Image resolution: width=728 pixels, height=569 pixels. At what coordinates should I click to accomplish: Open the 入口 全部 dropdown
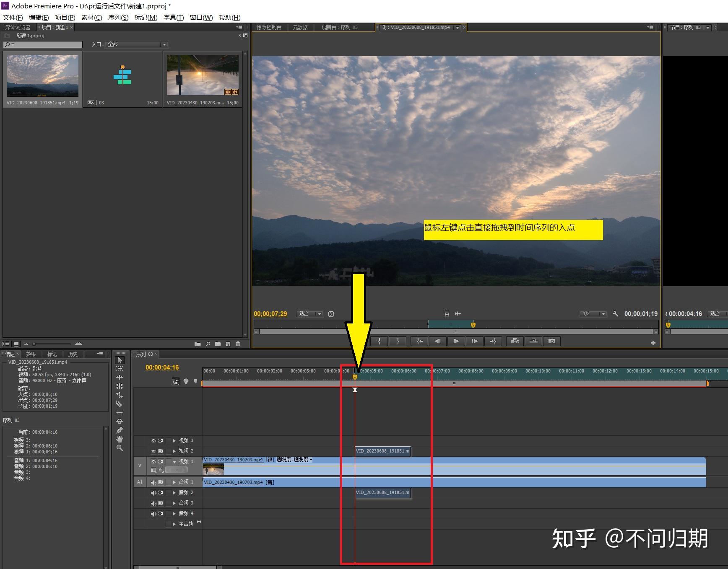[x=137, y=44]
